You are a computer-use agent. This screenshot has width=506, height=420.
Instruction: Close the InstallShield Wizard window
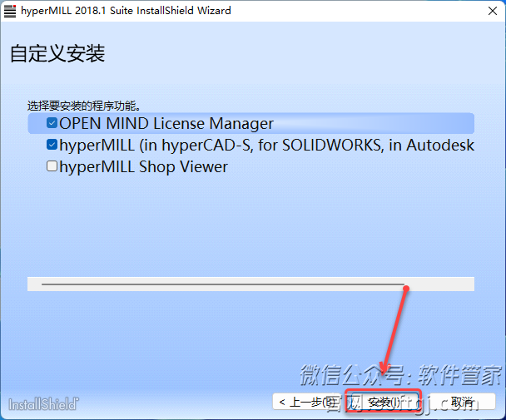click(493, 11)
